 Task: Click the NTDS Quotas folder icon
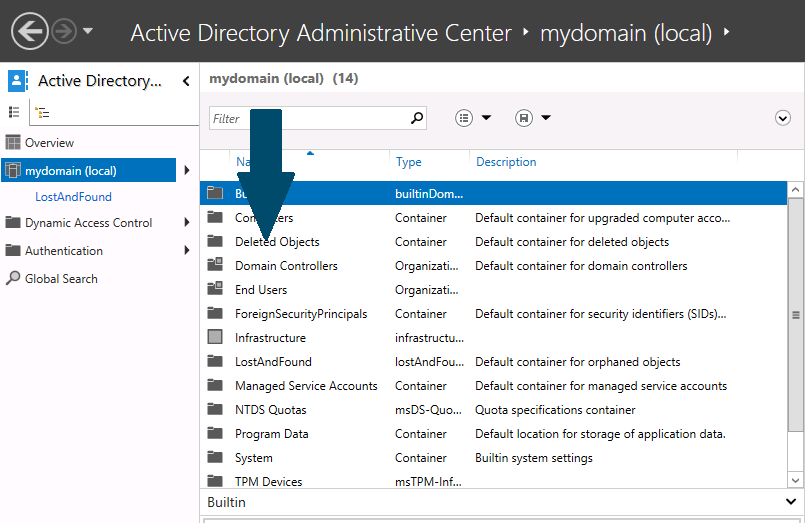pyautogui.click(x=215, y=409)
